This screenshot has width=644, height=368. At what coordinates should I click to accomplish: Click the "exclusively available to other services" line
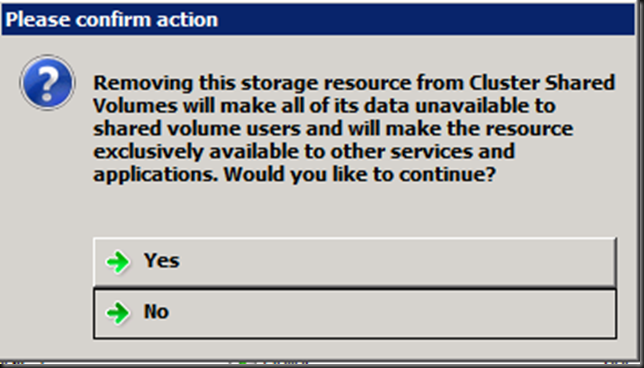tap(304, 152)
